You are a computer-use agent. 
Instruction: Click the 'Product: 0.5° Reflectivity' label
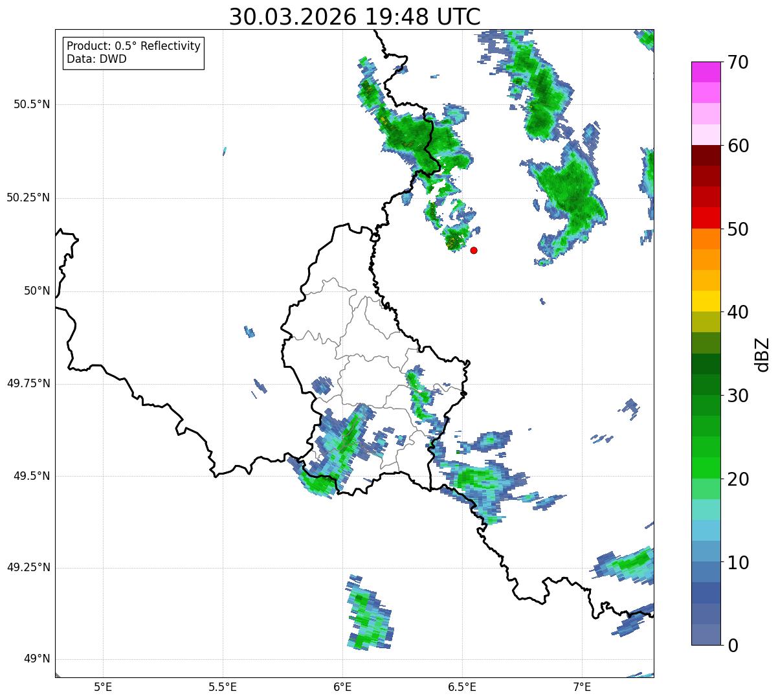[134, 47]
